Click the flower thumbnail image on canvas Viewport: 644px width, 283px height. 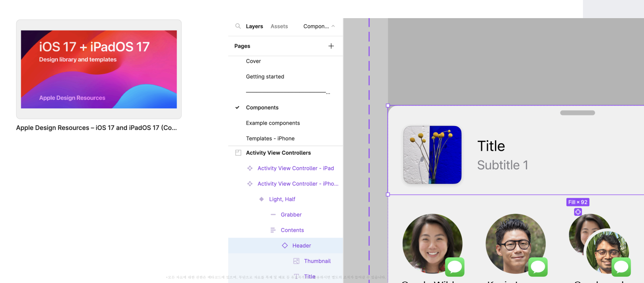pos(432,155)
